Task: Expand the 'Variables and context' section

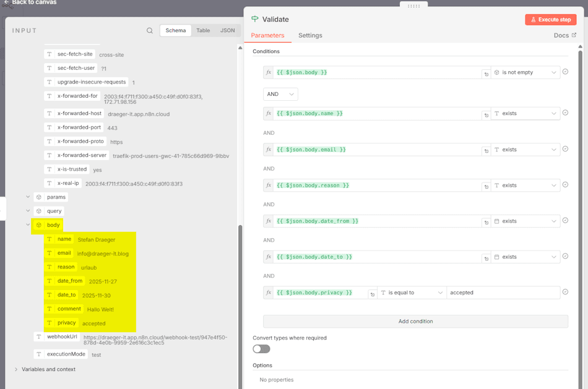Action: pos(16,369)
